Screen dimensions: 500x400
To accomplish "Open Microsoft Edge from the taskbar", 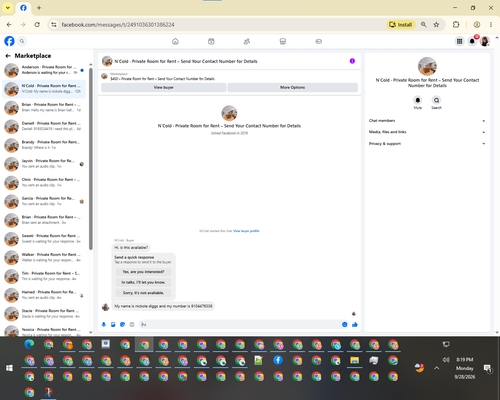I will [x=29, y=344].
